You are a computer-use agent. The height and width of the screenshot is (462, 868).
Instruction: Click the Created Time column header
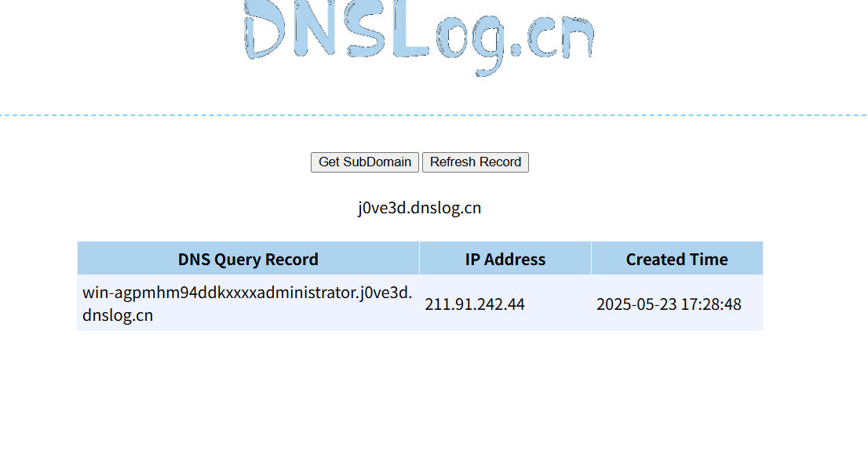[677, 259]
